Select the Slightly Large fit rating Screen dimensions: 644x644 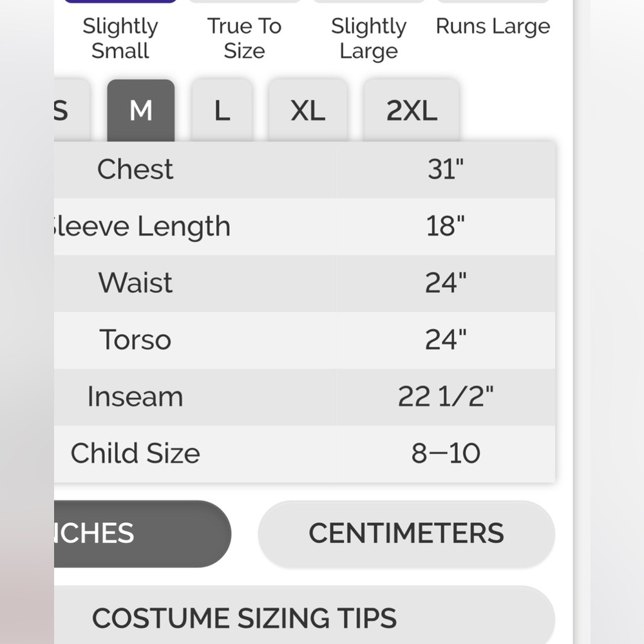coord(369,38)
